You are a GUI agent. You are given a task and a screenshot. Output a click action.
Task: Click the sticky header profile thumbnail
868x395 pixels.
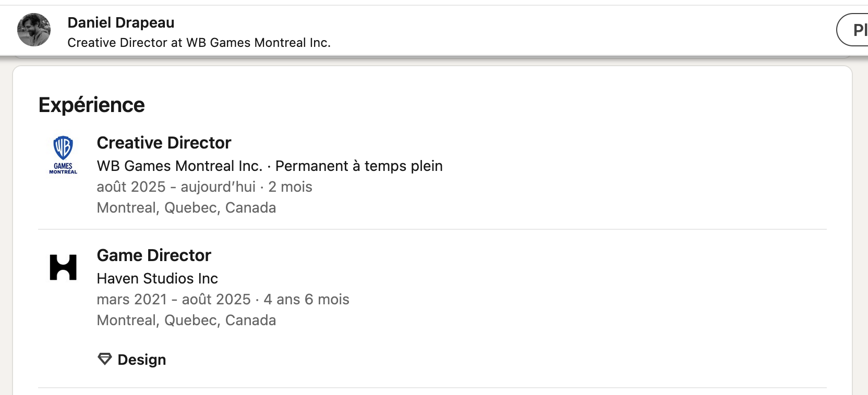(x=33, y=30)
